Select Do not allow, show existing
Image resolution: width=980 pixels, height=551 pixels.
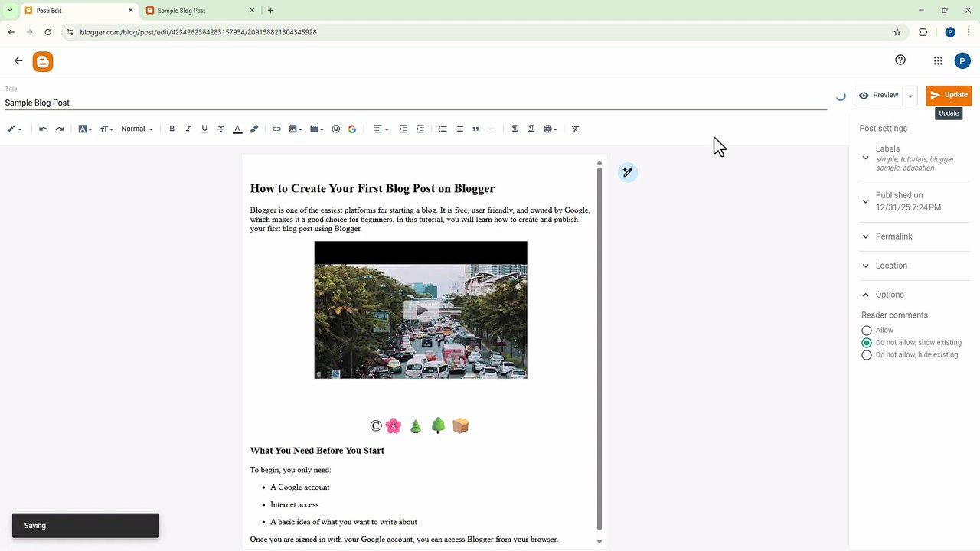(x=867, y=343)
